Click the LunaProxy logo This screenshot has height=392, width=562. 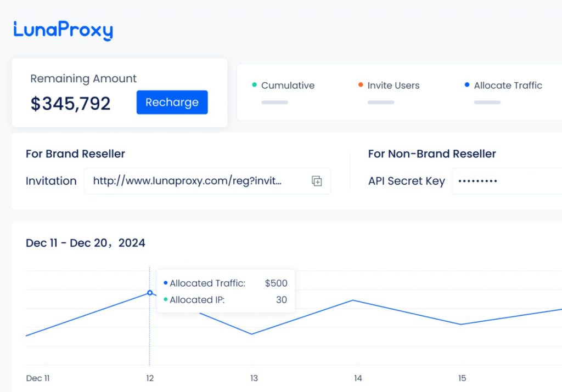tap(63, 31)
